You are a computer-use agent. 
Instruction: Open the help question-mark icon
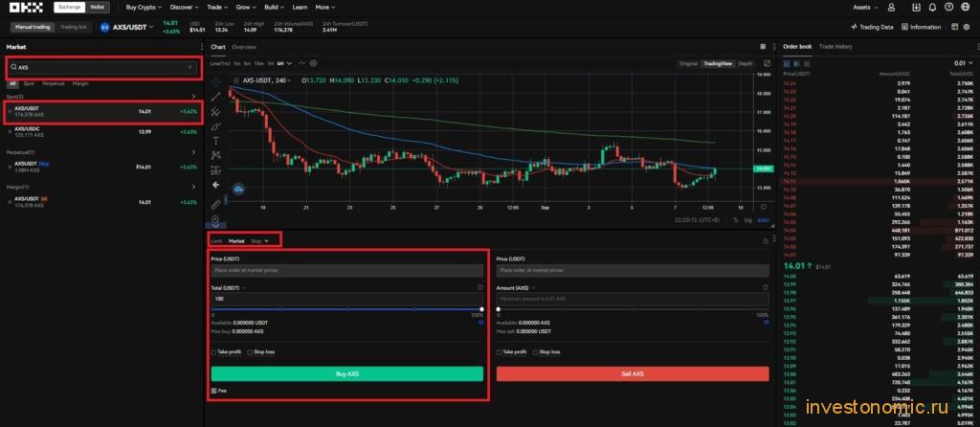[949, 8]
